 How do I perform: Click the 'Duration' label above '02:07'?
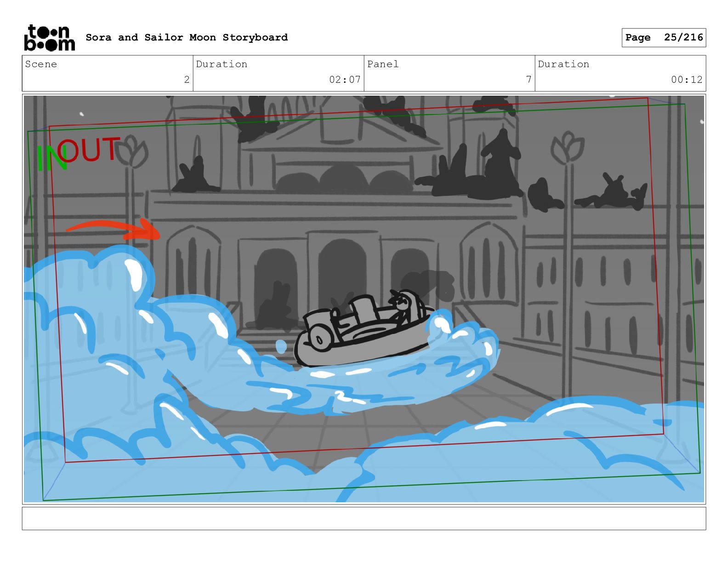(x=222, y=64)
